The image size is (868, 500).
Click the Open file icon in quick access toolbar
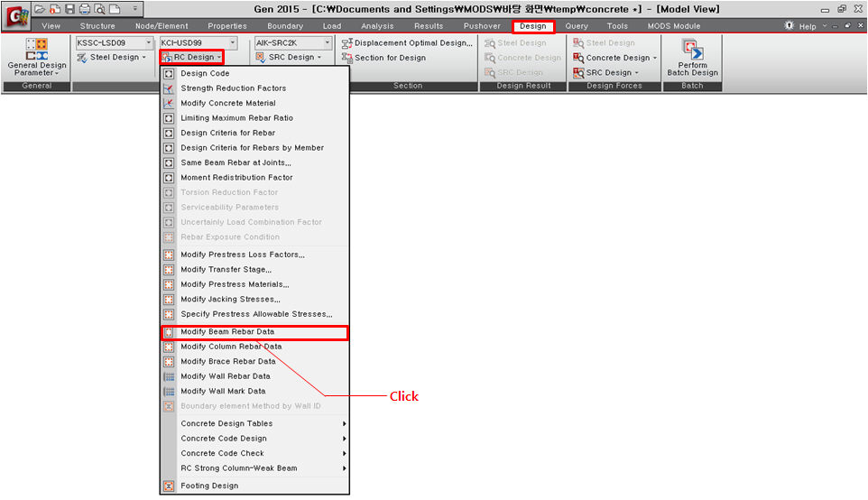(x=40, y=9)
